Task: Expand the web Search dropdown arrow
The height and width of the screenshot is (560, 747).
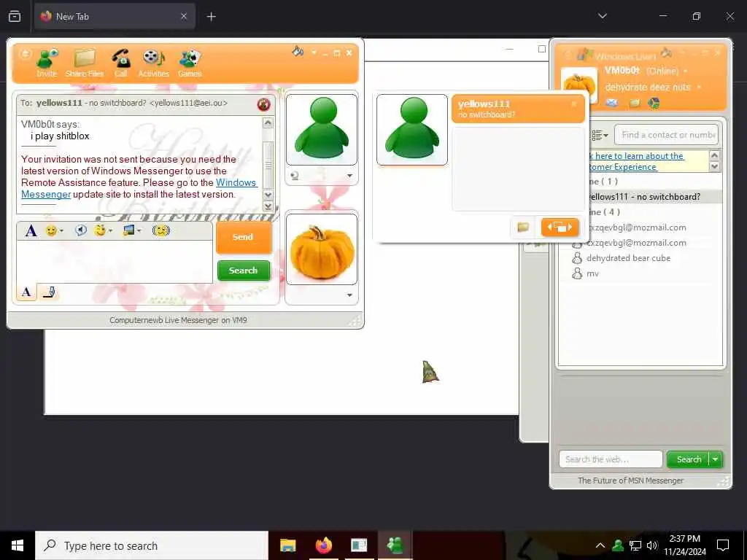Action: click(x=716, y=459)
